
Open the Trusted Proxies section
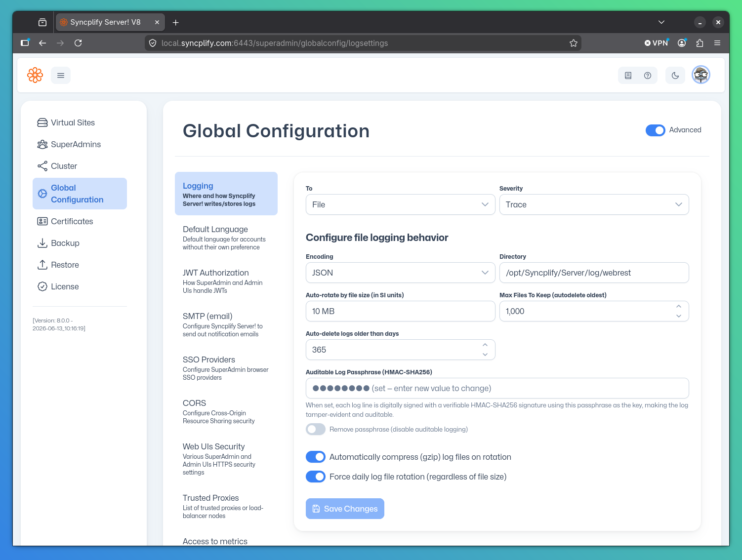226,506
